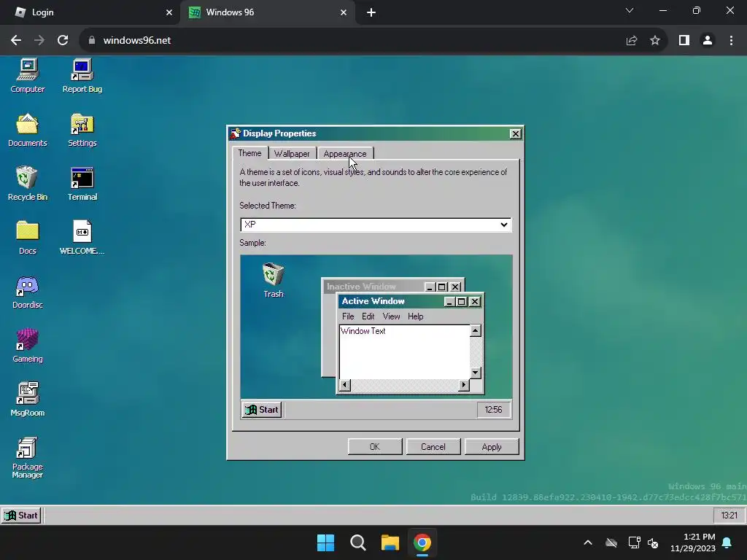Screen dimensions: 747x560
Task: Click the sample window's scroll up arrow
Action: 476,330
